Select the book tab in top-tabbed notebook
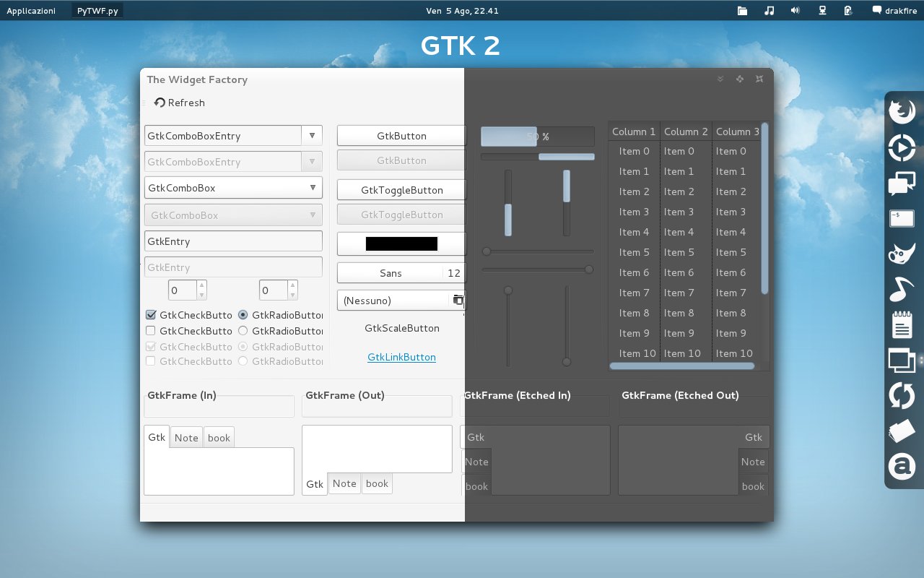 coord(219,438)
